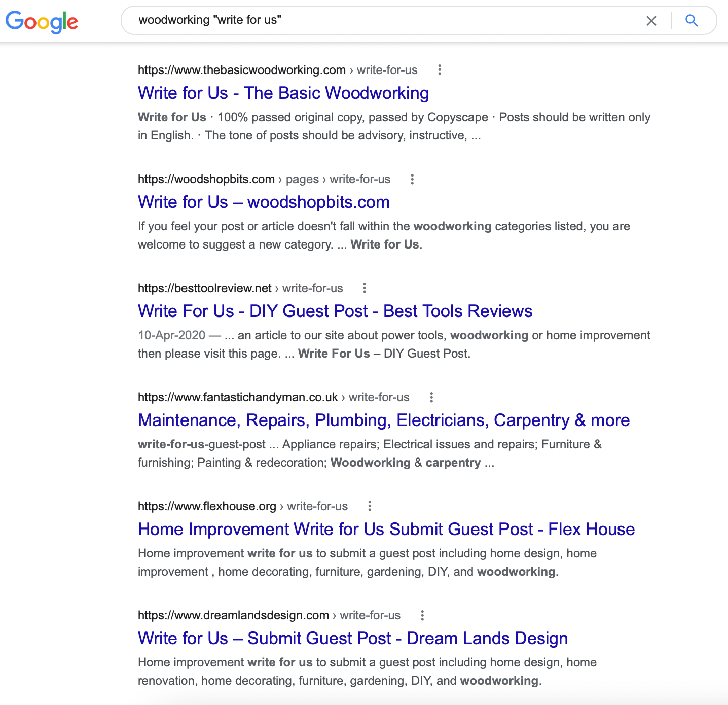Click the thebasicwoodworking.com URL breadcrumb

click(x=277, y=70)
